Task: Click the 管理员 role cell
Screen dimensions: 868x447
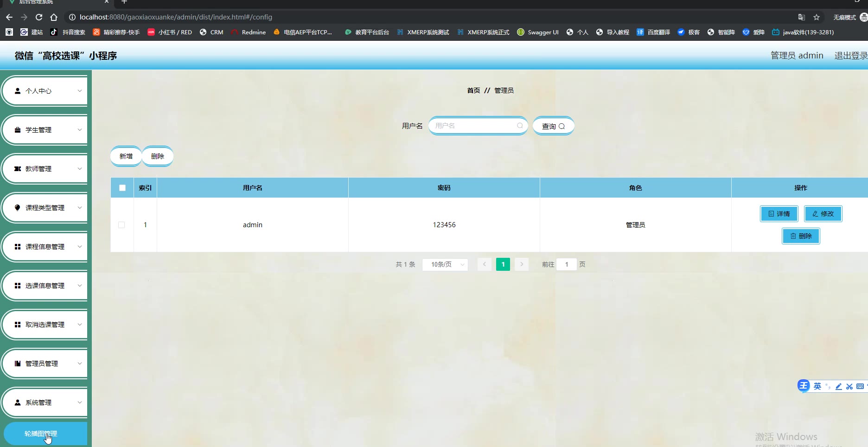Action: click(x=636, y=225)
